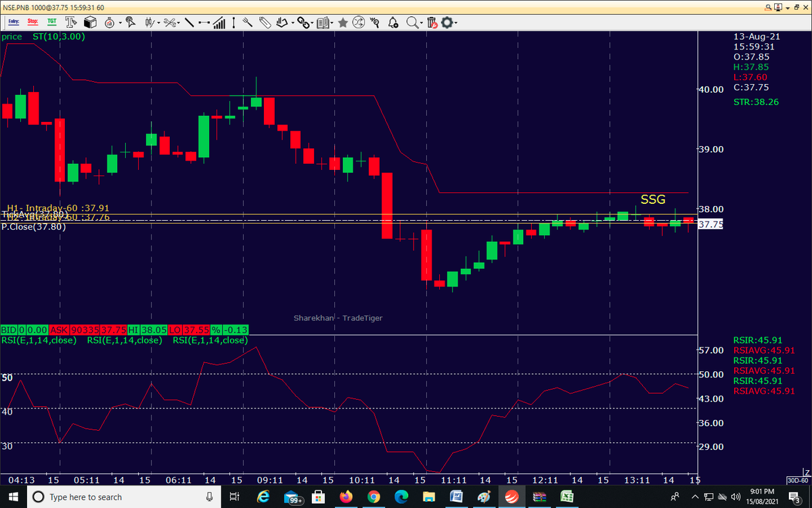Click the ASK price 37.75 cell
812x508 pixels.
tap(113, 329)
